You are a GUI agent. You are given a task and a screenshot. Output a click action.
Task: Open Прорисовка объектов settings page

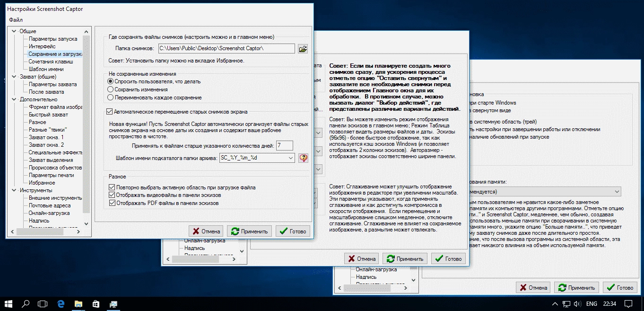(55, 168)
